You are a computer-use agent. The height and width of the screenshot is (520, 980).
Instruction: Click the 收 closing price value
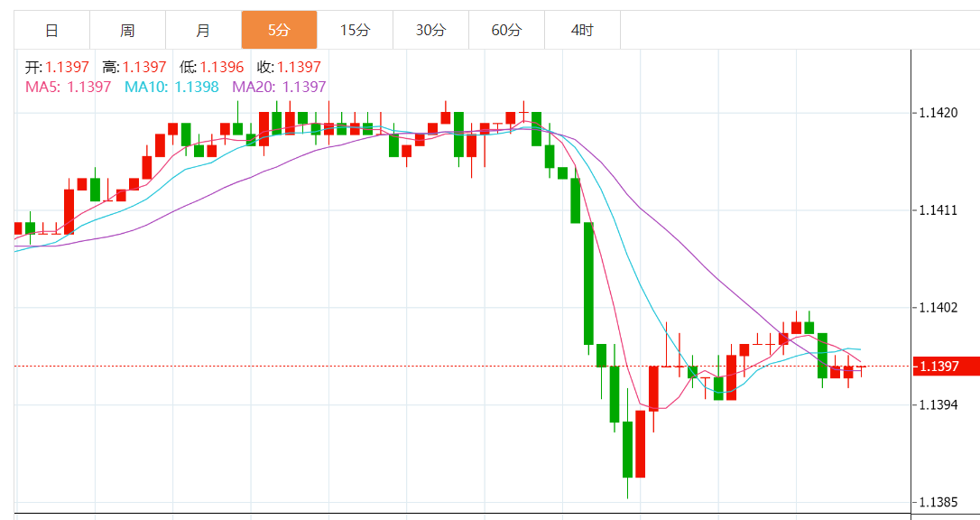point(299,67)
